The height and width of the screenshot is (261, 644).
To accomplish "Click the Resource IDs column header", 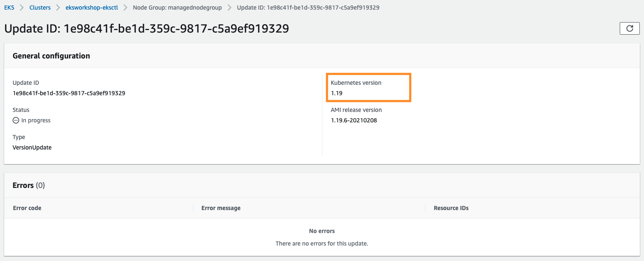I will [x=451, y=208].
